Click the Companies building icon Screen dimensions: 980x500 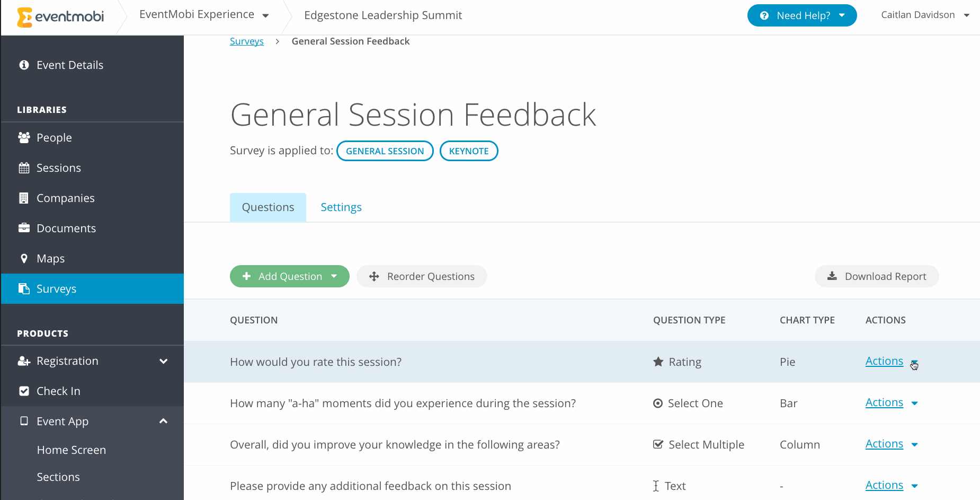pyautogui.click(x=24, y=198)
